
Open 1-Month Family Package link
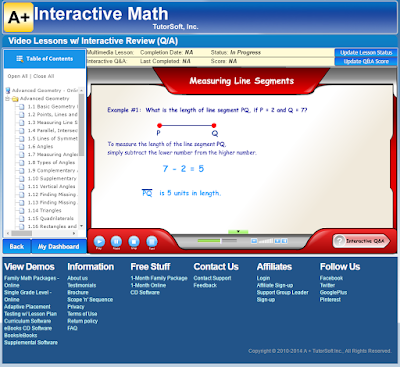[159, 278]
